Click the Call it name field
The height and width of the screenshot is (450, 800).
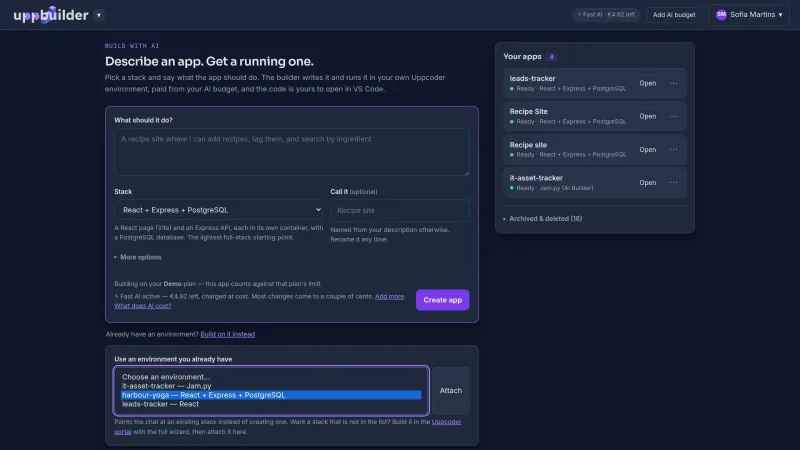tap(399, 210)
